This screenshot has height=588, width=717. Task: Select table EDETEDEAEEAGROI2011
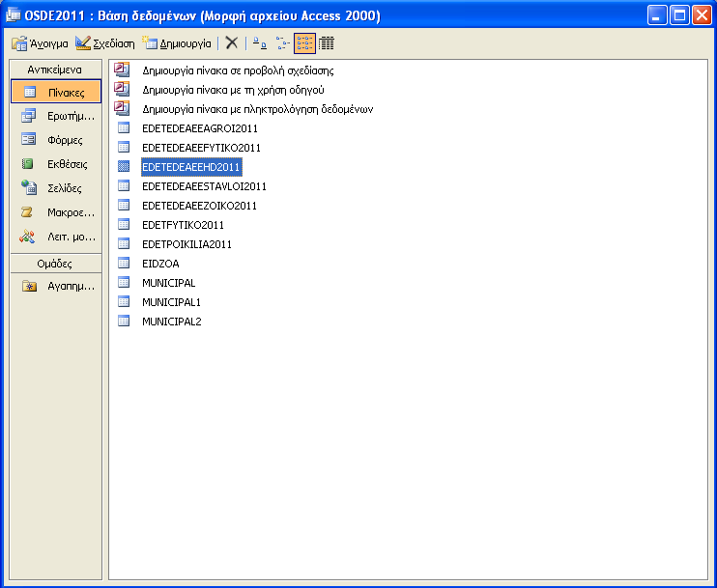(200, 128)
